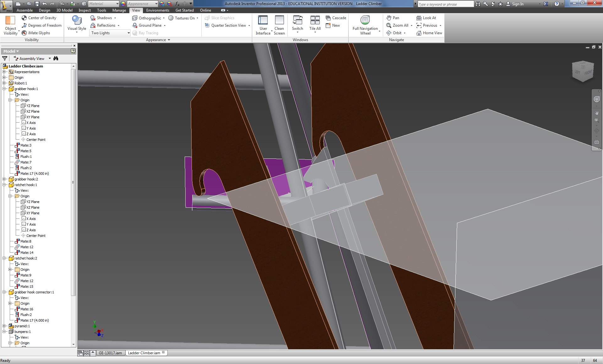Cascade the open windows
The width and height of the screenshot is (603, 364).
click(336, 18)
